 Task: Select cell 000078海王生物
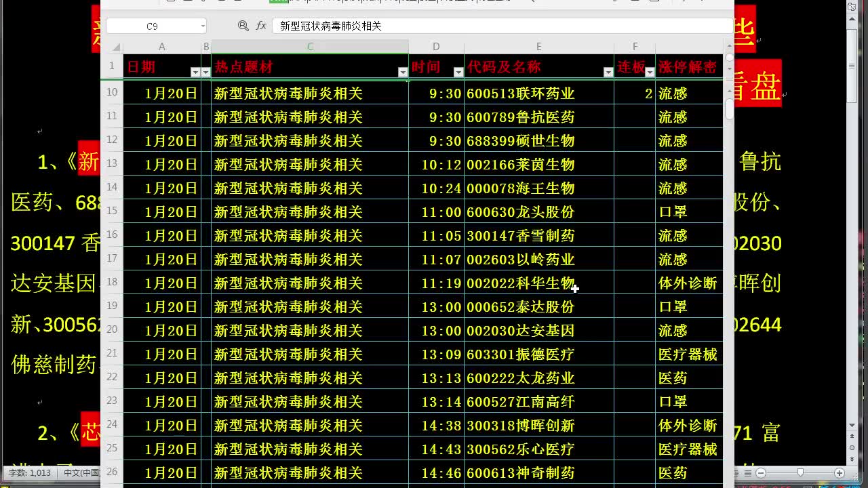[x=539, y=188]
